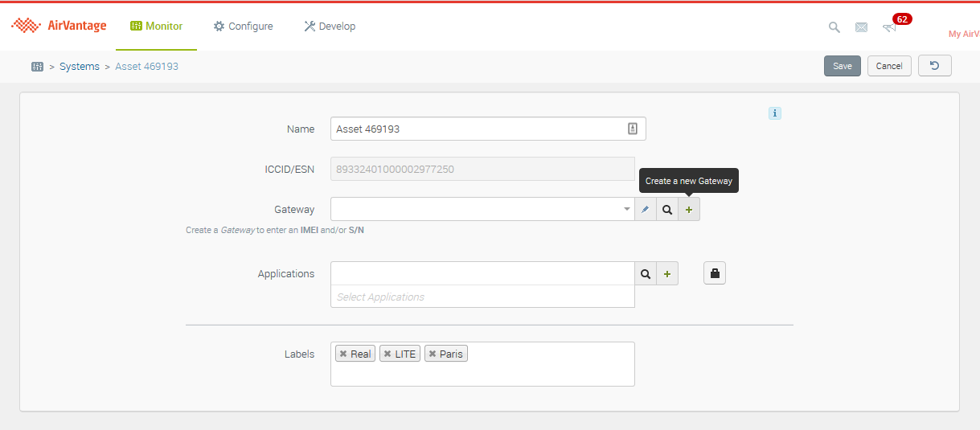
Task: Click the plus icon next to Applications
Action: pos(666,274)
